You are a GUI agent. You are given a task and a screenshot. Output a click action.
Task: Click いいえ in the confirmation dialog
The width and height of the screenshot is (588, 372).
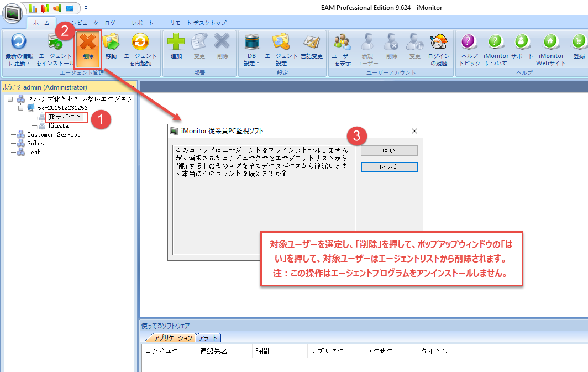tap(389, 167)
